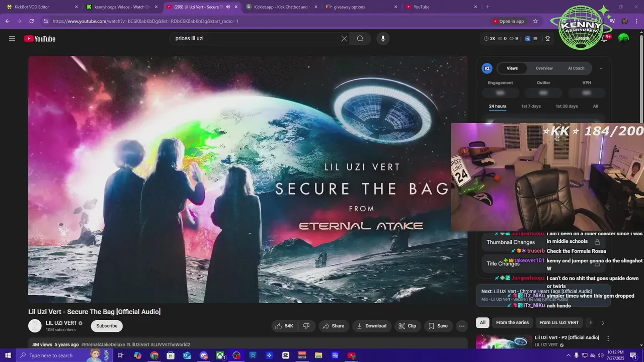Click the Windows taskbar search box
644x362 pixels.
pos(64,355)
